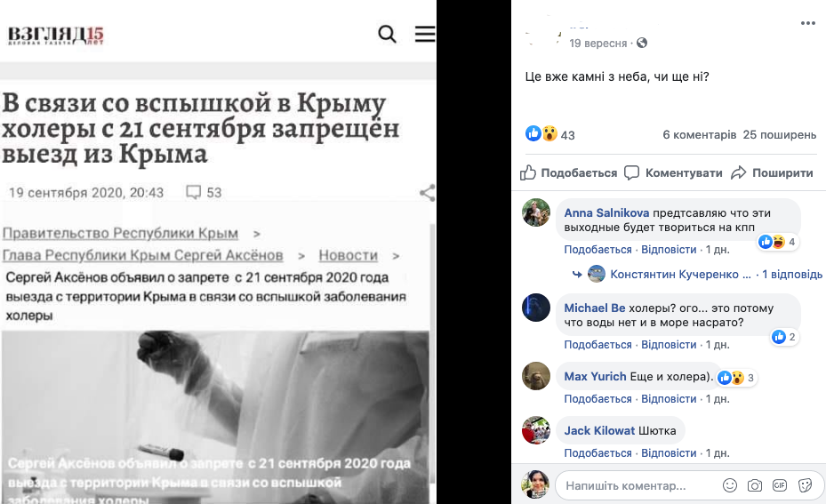Screen dimensions: 826x504
Task: Add a GIF to the comment
Action: click(780, 485)
